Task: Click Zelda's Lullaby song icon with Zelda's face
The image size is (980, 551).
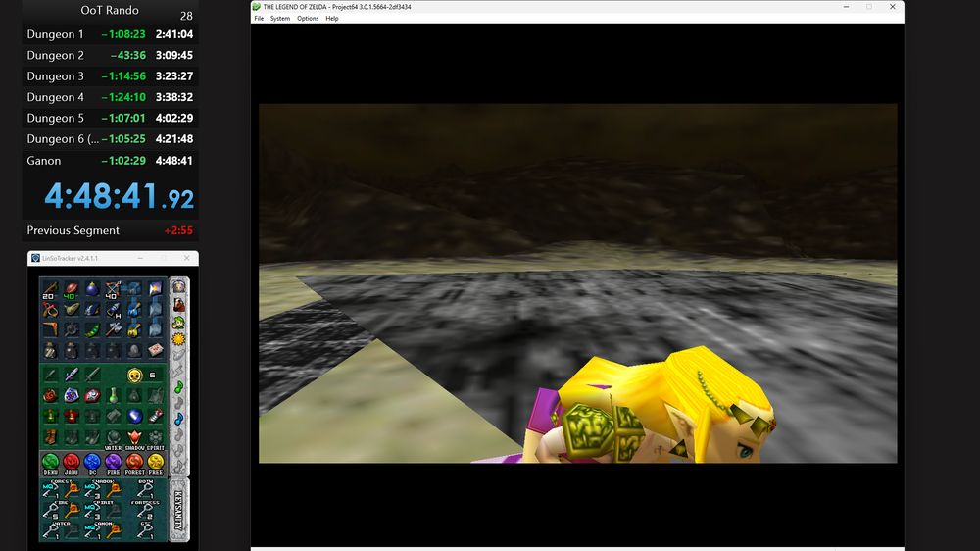Action: 178,285
